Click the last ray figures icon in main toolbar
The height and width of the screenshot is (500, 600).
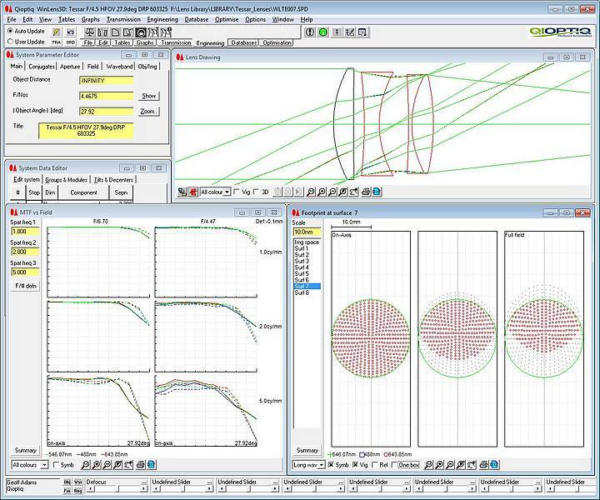[x=166, y=33]
